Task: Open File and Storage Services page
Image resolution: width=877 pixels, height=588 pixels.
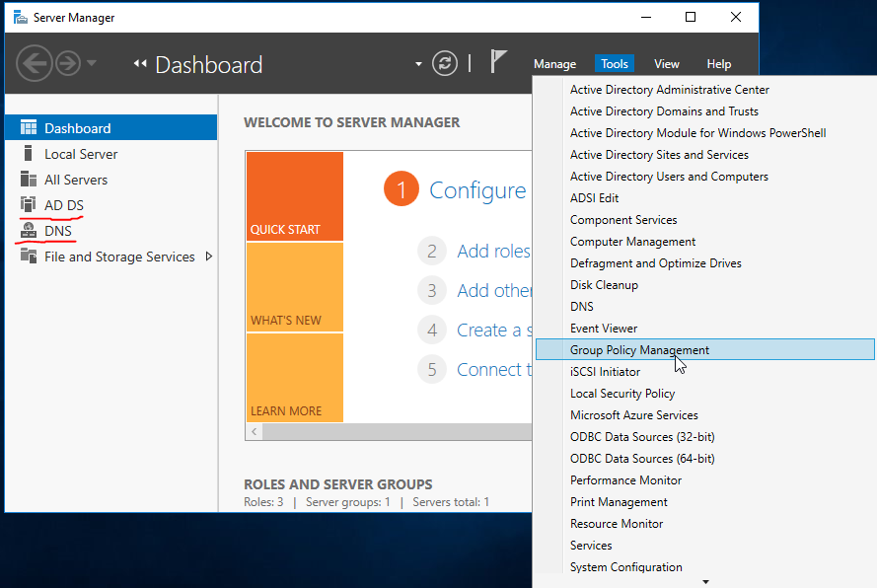Action: pyautogui.click(x=110, y=257)
